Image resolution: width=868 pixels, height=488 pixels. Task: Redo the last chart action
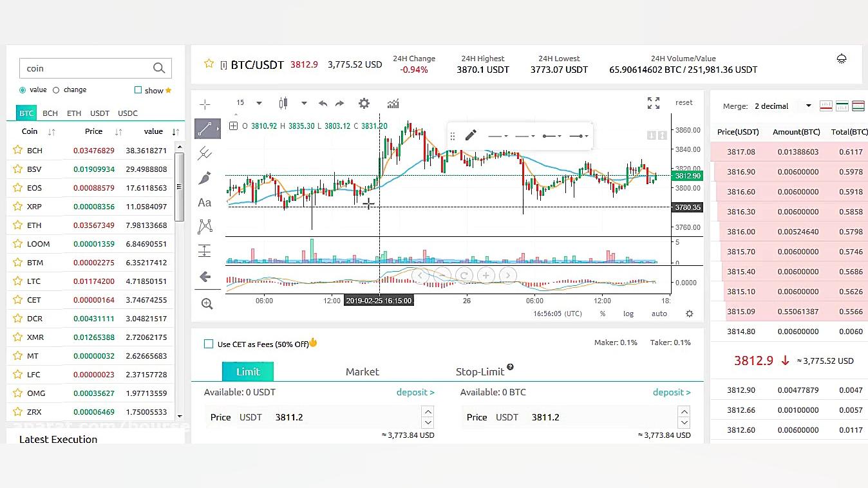point(339,103)
